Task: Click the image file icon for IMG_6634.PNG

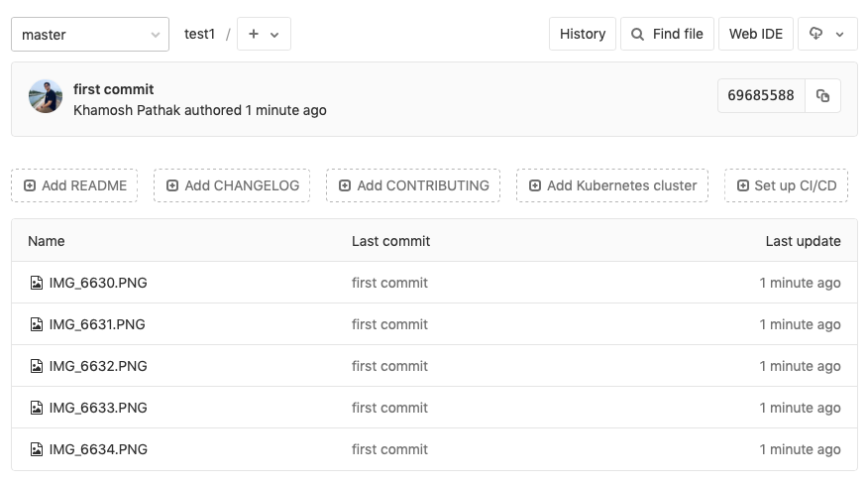Action: 37,449
